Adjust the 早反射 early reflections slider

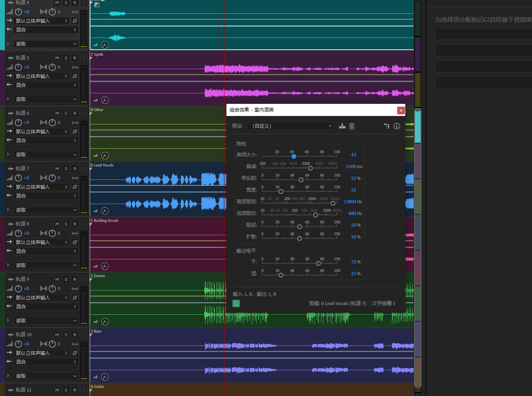pyautogui.click(x=301, y=179)
